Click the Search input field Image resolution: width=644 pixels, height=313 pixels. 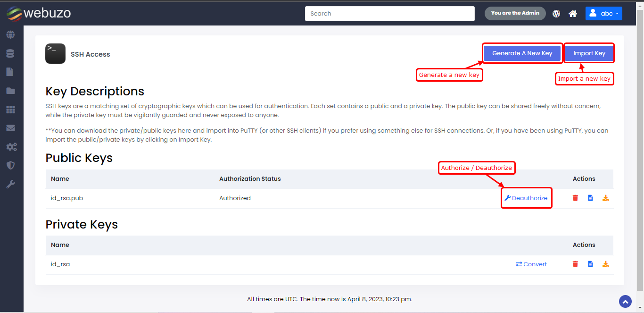[x=389, y=14]
